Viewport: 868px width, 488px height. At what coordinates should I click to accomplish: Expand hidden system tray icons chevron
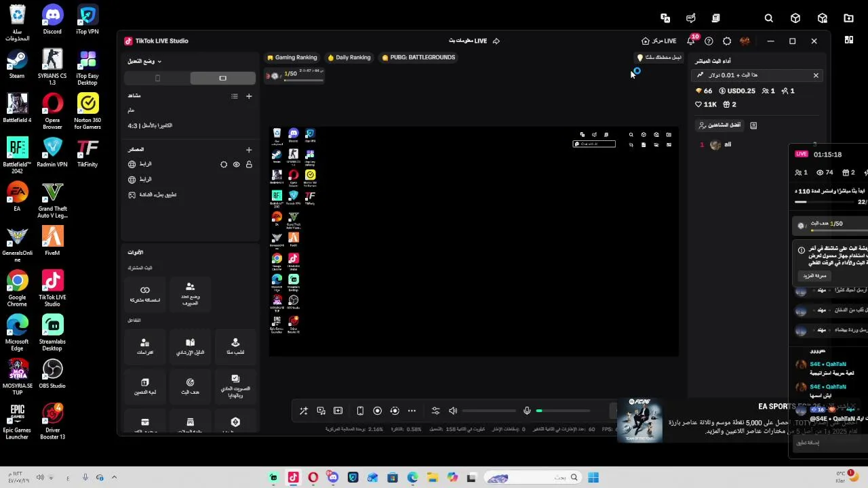[x=114, y=478]
